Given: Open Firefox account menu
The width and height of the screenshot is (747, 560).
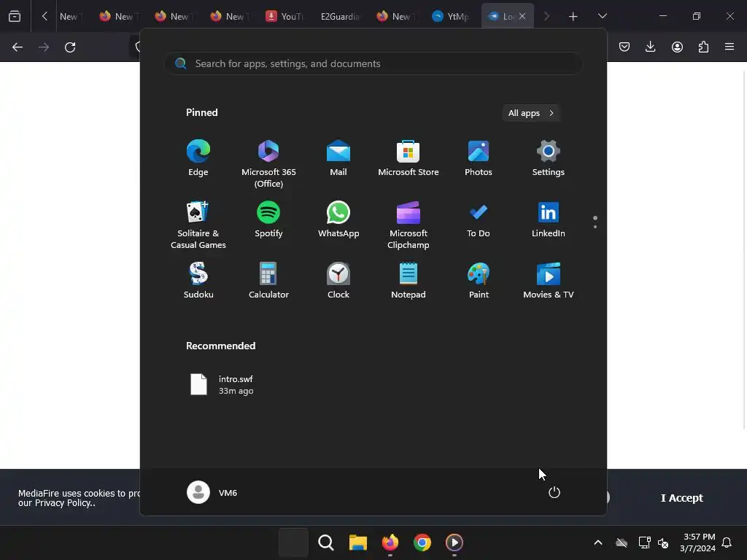Looking at the screenshot, I should coord(677,47).
